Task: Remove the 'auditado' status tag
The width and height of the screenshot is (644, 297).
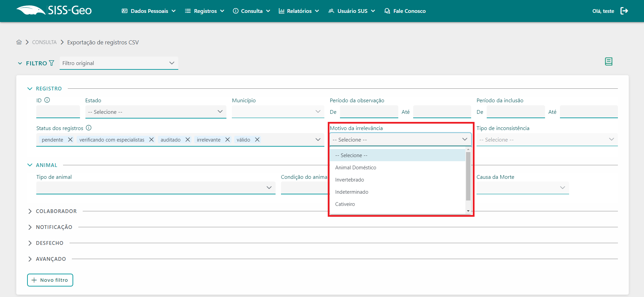Action: click(187, 140)
